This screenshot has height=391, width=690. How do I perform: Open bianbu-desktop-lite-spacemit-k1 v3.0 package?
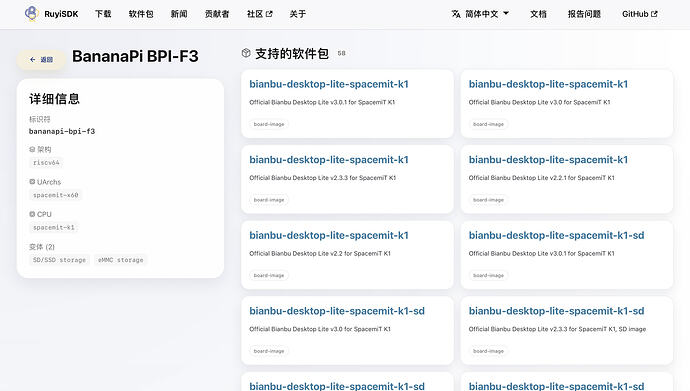pos(548,84)
